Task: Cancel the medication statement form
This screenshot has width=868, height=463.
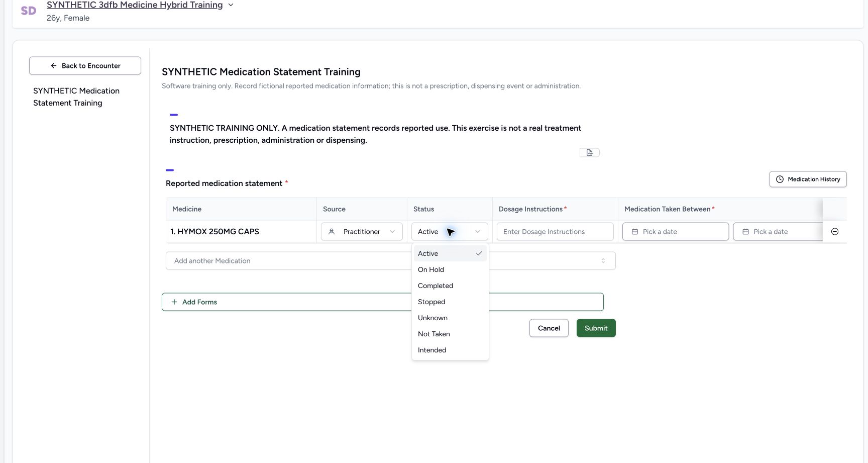Action: click(x=549, y=328)
